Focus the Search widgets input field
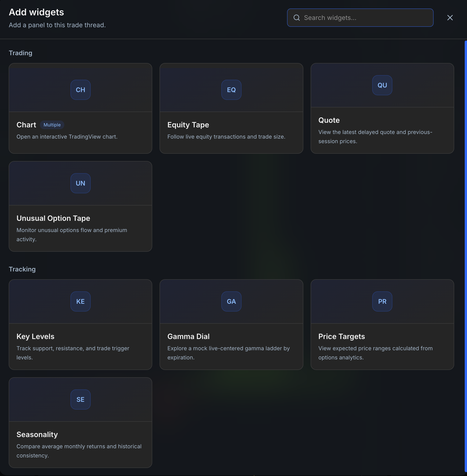467x476 pixels. point(360,18)
